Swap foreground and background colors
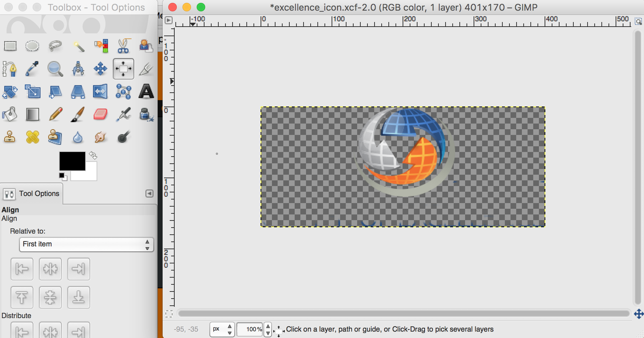Image resolution: width=644 pixels, height=338 pixels. (x=93, y=155)
